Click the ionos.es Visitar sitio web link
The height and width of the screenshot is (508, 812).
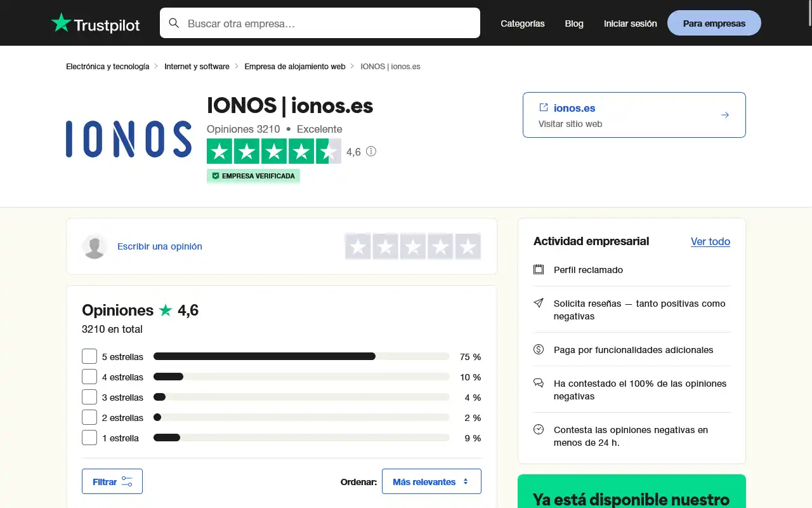point(634,115)
